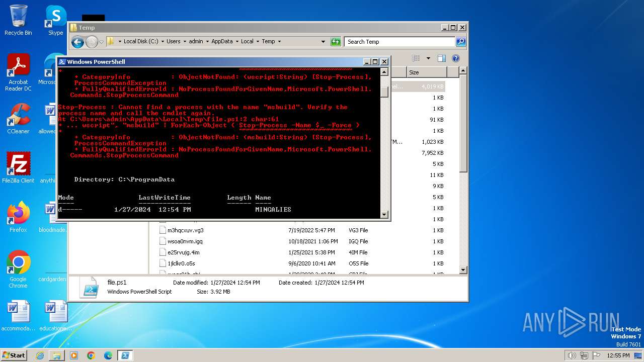Click volume icon in system tray
The height and width of the screenshot is (362, 644).
[572, 355]
